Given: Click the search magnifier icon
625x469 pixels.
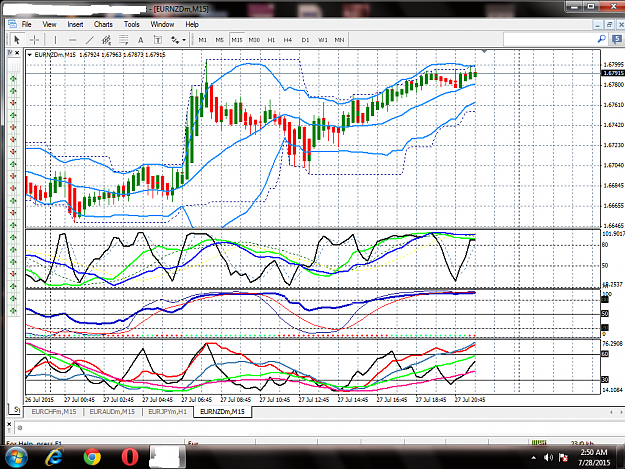Looking at the screenshot, I should pos(601,39).
